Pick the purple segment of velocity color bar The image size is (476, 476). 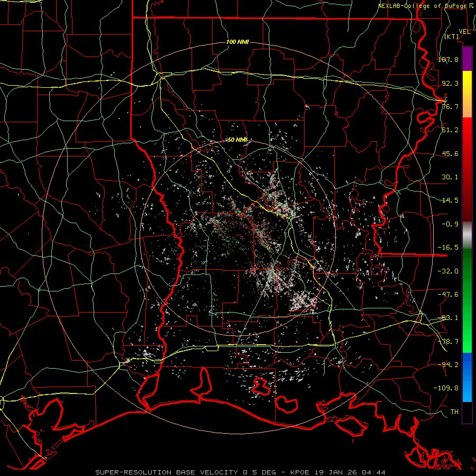[467, 59]
